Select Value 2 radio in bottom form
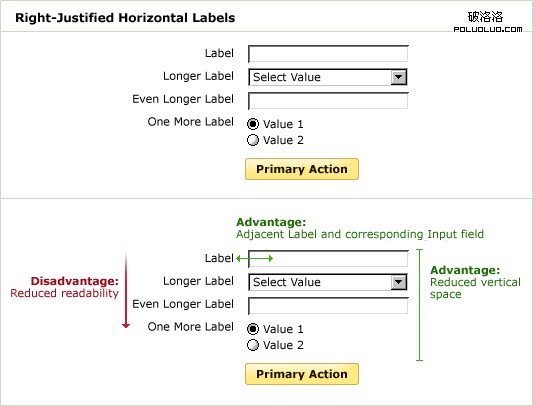 point(253,345)
